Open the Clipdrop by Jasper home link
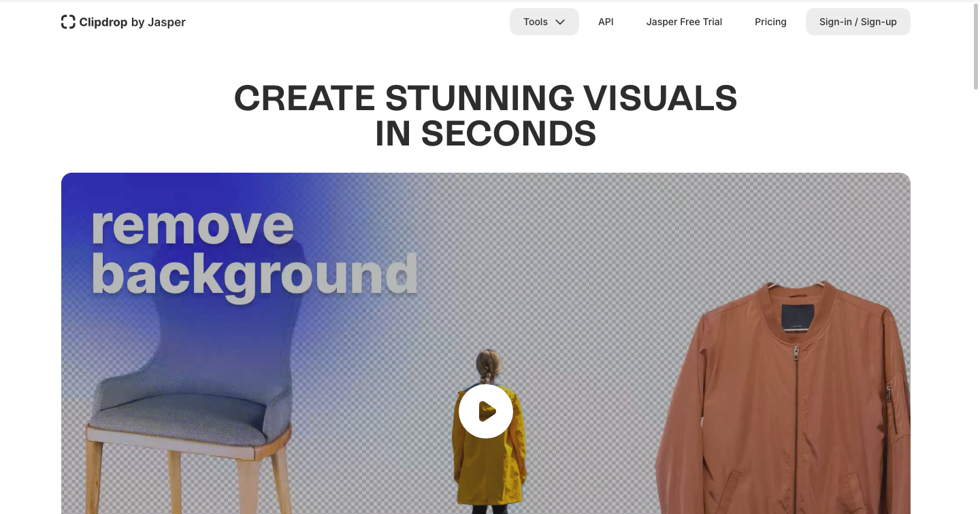Viewport: 980px width, 514px height. pyautogui.click(x=123, y=22)
